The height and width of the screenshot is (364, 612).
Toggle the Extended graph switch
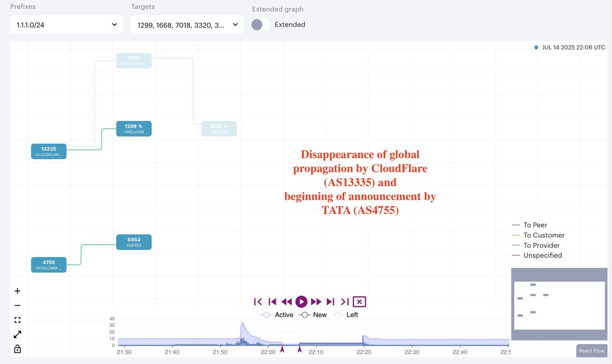click(x=261, y=24)
